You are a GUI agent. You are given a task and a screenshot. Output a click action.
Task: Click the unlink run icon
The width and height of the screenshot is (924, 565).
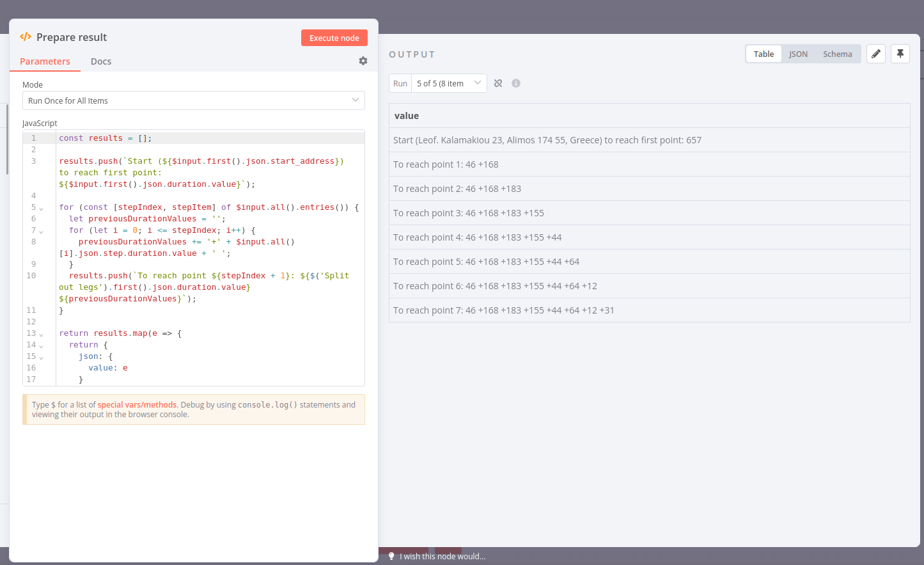click(x=498, y=83)
